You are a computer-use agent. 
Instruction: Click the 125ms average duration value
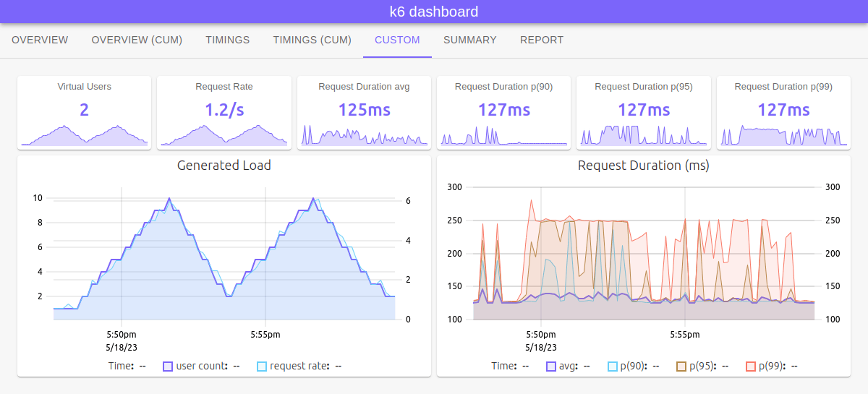(x=365, y=110)
